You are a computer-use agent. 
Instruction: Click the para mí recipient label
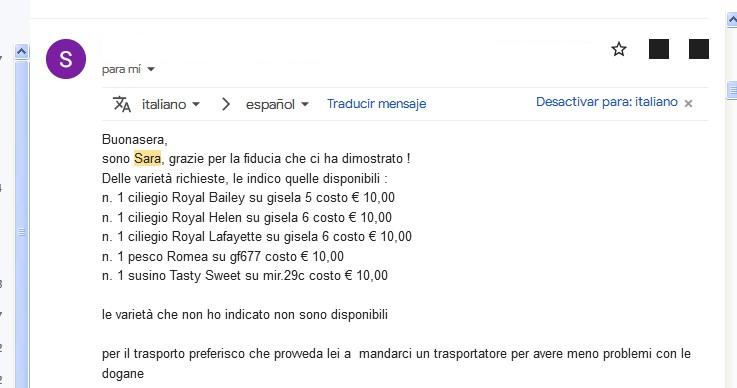click(x=121, y=70)
